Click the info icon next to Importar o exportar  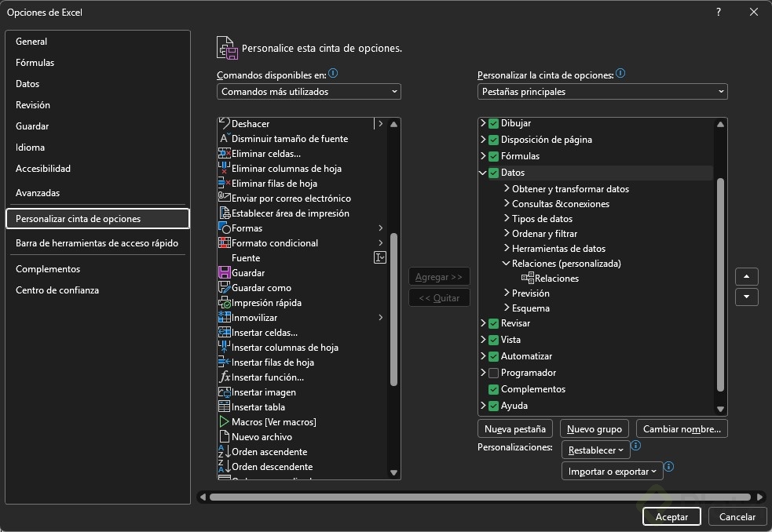click(x=668, y=467)
